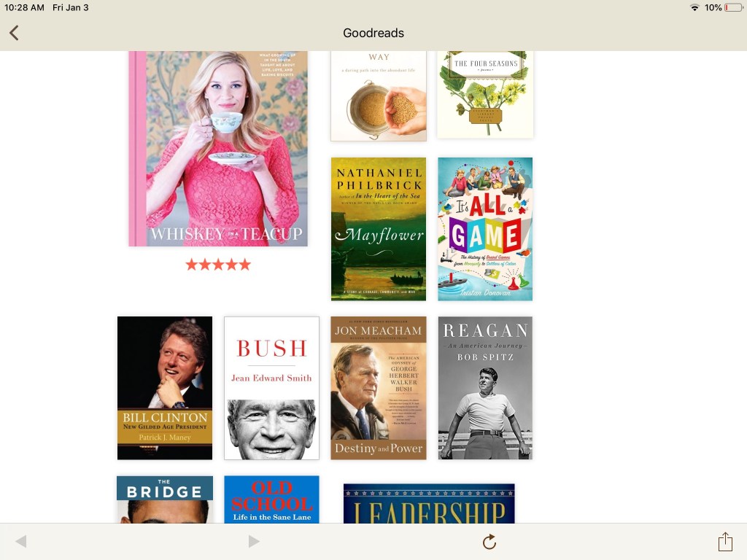Open The Bridge book cover
The image size is (747, 560).
pos(165,499)
